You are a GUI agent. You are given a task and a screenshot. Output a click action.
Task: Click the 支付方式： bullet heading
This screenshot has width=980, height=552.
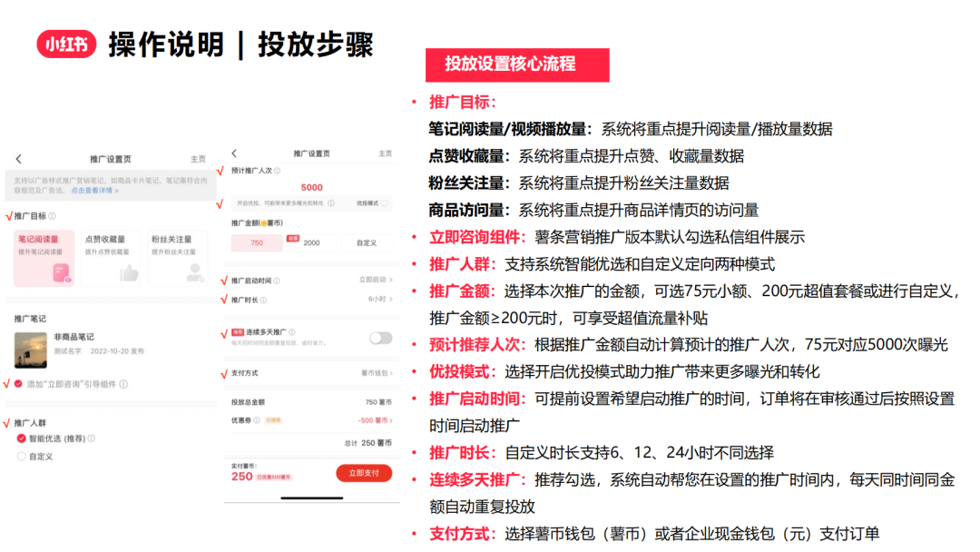click(463, 534)
